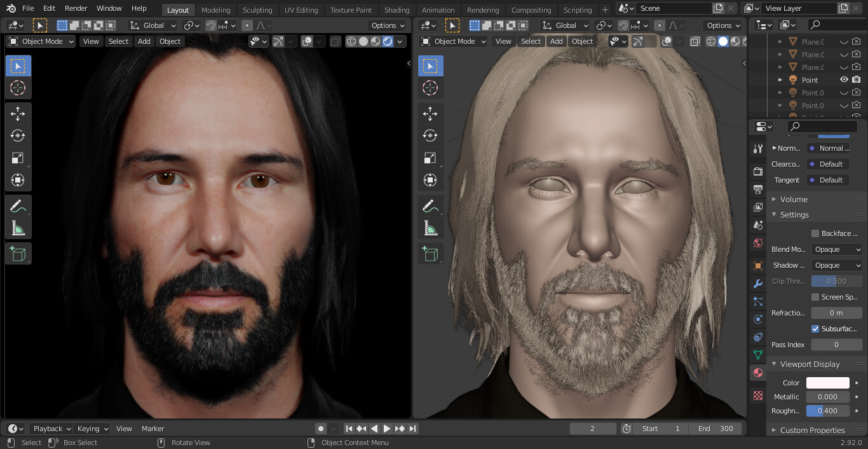Enable the Backface Culling checkbox
This screenshot has height=449, width=868.
[815, 233]
